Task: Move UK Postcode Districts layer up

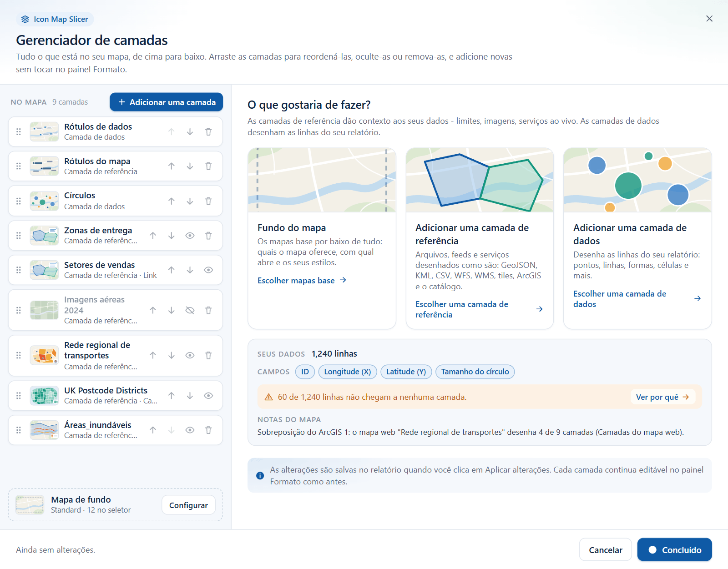Action: click(172, 396)
